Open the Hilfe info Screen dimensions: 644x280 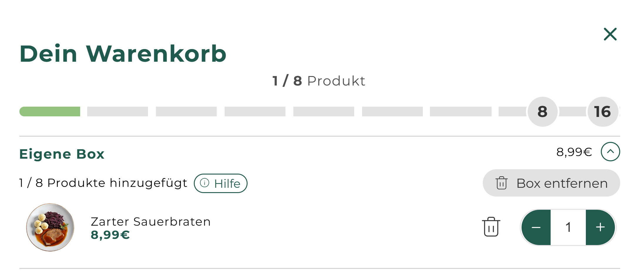221,183
